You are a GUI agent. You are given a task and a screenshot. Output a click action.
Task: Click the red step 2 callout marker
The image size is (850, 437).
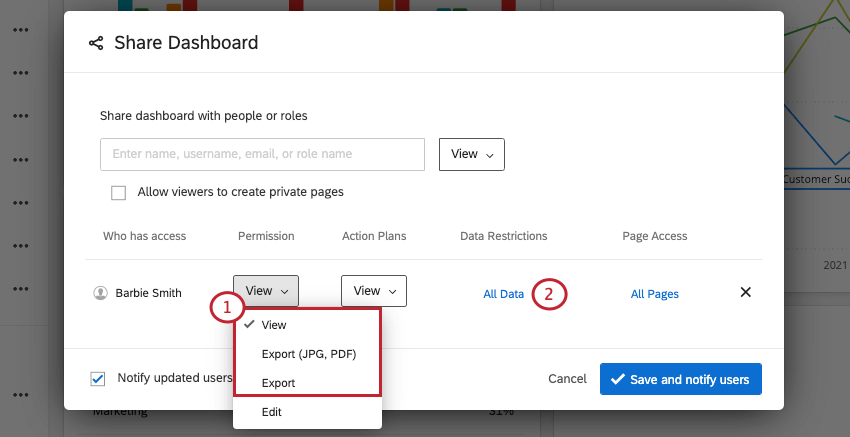coord(549,294)
